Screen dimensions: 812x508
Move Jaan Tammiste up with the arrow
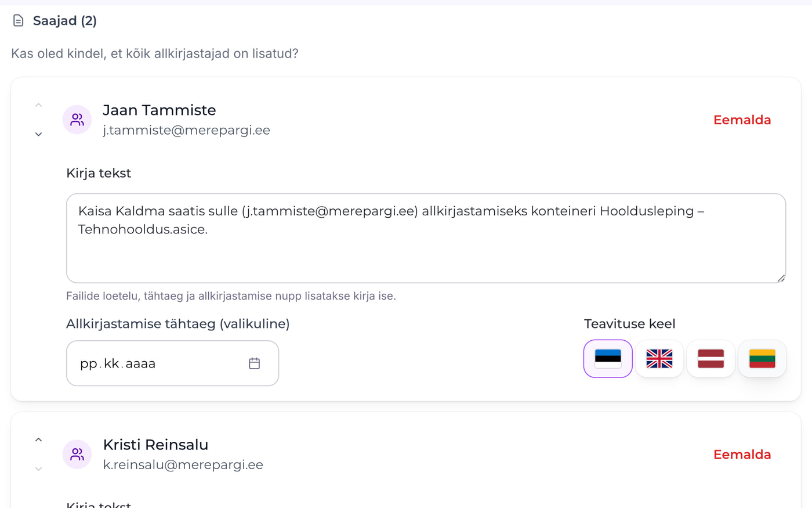tap(38, 105)
